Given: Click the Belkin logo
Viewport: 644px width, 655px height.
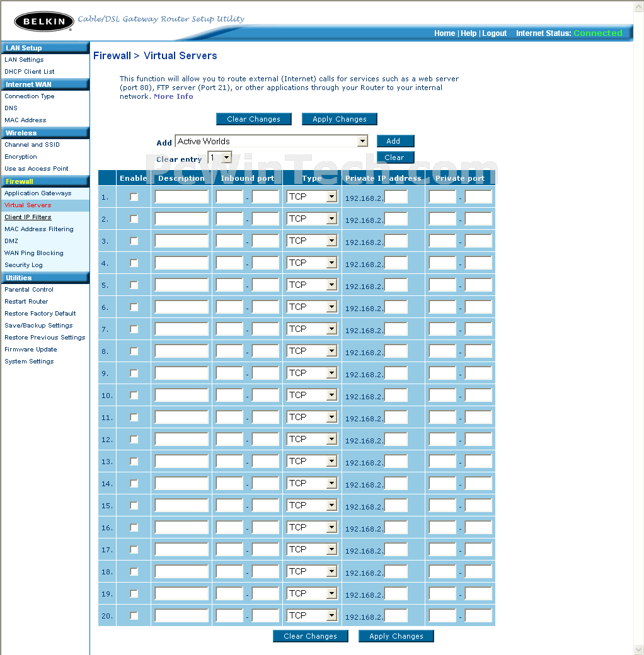Looking at the screenshot, I should coord(44,21).
